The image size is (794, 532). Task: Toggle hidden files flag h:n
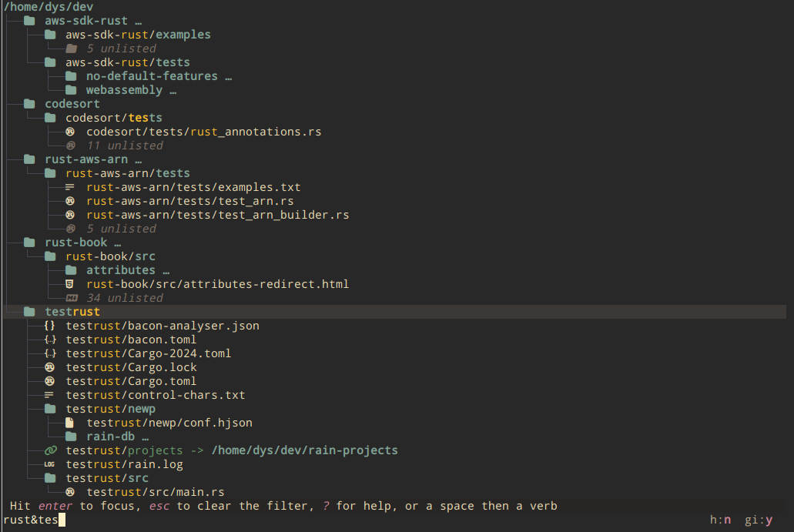point(721,520)
